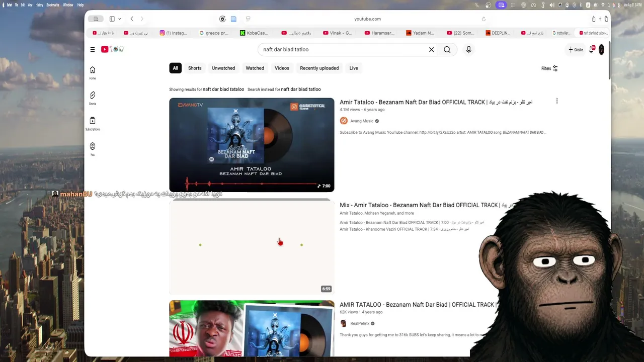Click the YouTube logo
Image resolution: width=644 pixels, height=362 pixels.
[112, 49]
